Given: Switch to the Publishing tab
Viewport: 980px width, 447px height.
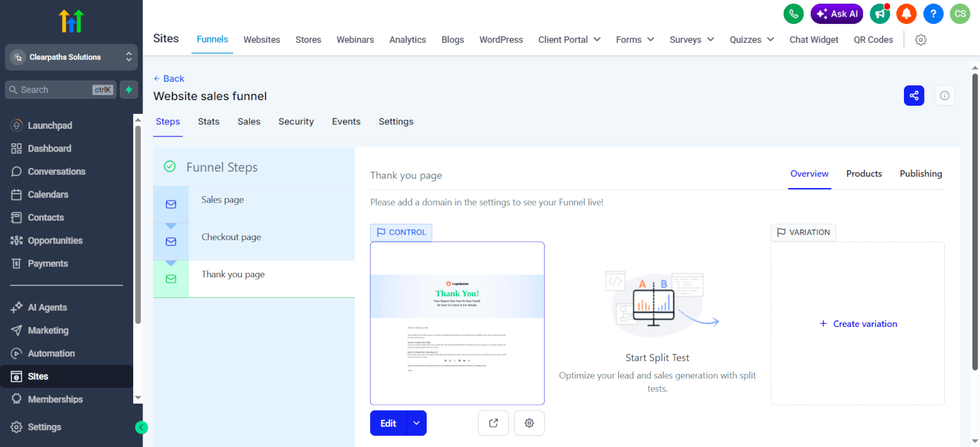Looking at the screenshot, I should (x=920, y=174).
